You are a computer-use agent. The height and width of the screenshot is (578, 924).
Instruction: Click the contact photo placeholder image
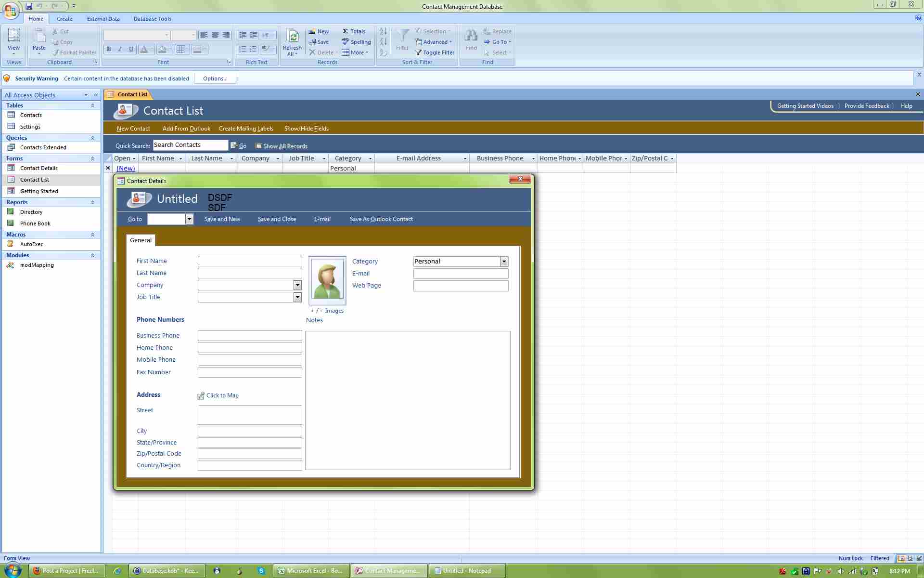click(327, 279)
